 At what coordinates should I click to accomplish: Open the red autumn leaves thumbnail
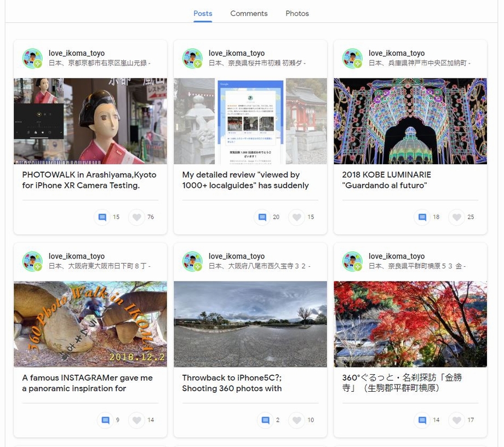[410, 324]
